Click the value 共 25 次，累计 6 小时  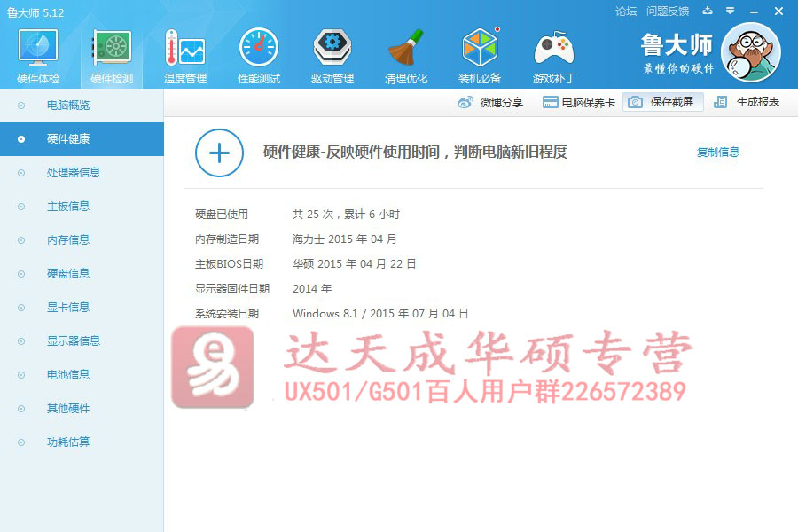[346, 215]
